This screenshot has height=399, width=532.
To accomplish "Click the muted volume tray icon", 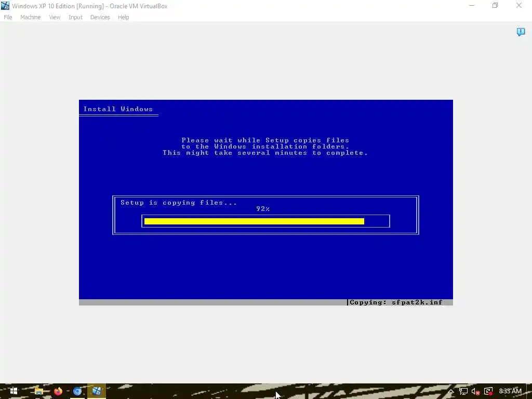I will (475, 391).
